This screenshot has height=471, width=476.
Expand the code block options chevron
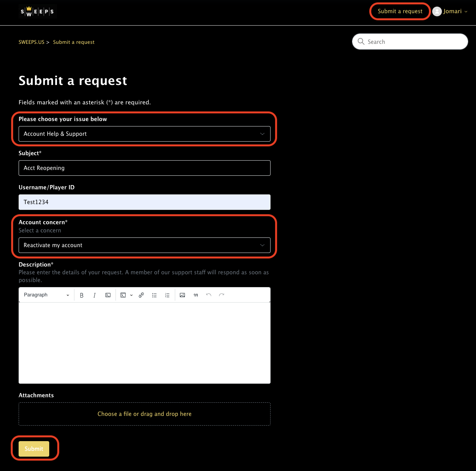tap(131, 295)
